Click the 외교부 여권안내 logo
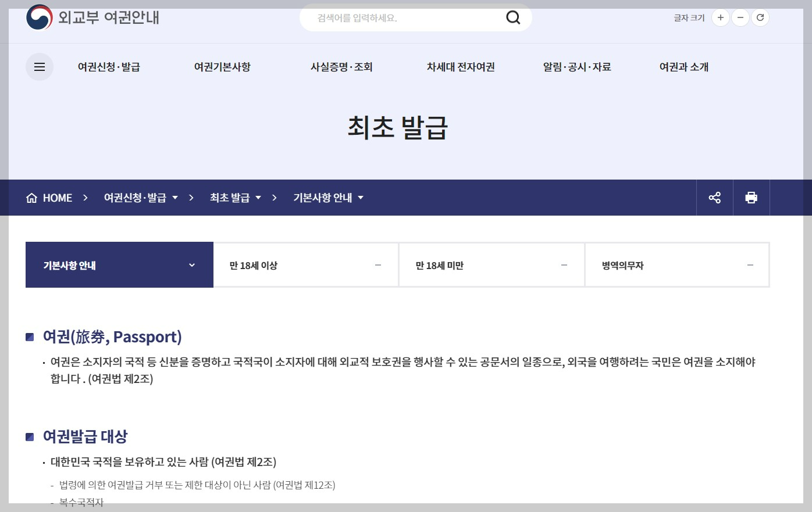 point(92,17)
